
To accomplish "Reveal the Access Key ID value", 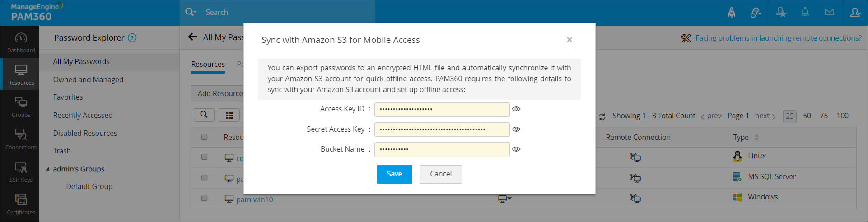I will point(516,109).
